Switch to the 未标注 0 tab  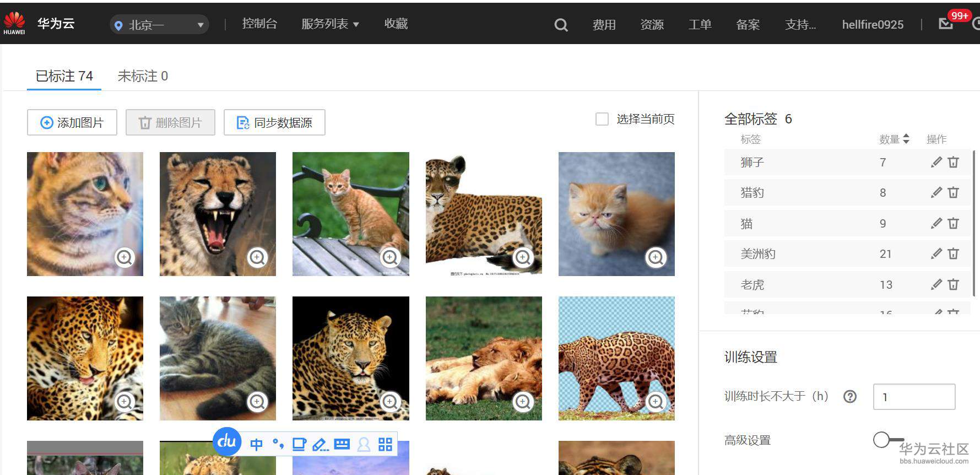143,76
